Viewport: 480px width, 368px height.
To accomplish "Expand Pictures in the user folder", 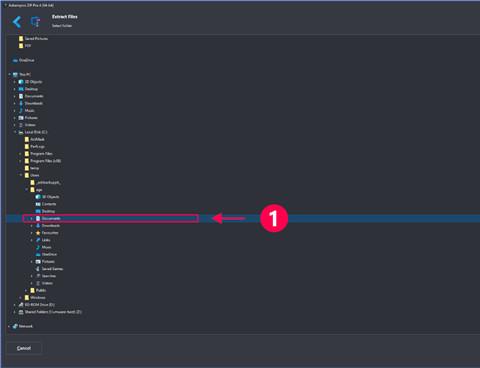I will [32, 262].
